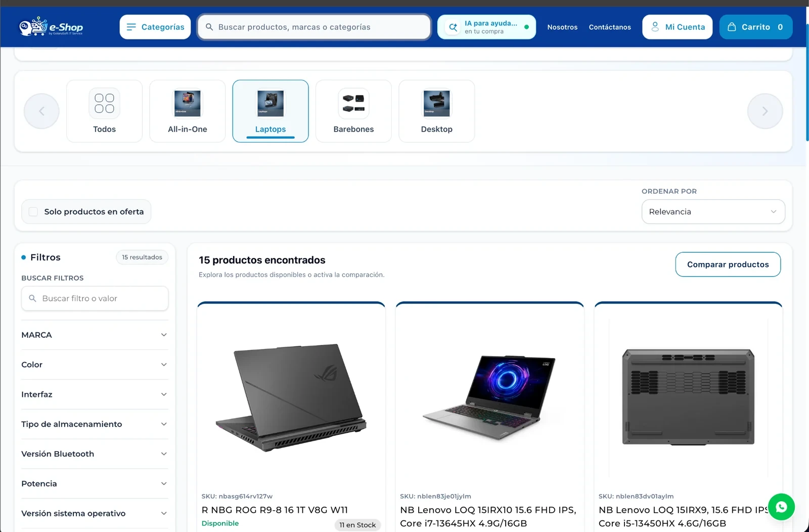Open Lenovo LOQ 15IRX9 product image
Image resolution: width=809 pixels, height=532 pixels.
[688, 397]
